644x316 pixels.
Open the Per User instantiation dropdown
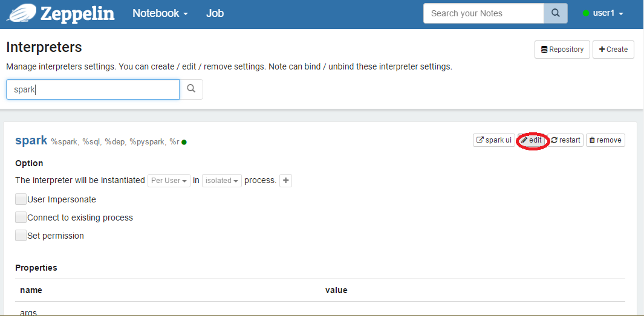169,181
